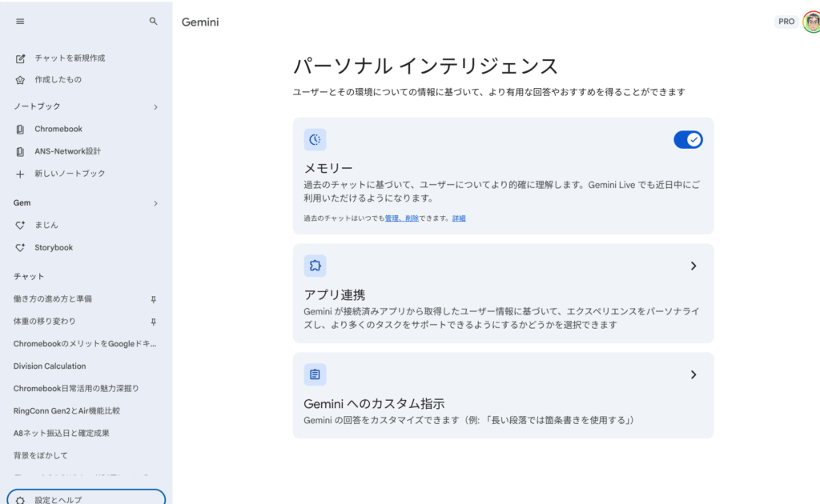Click the memory clock icon in メモリー card
The width and height of the screenshot is (820, 504).
pos(315,140)
